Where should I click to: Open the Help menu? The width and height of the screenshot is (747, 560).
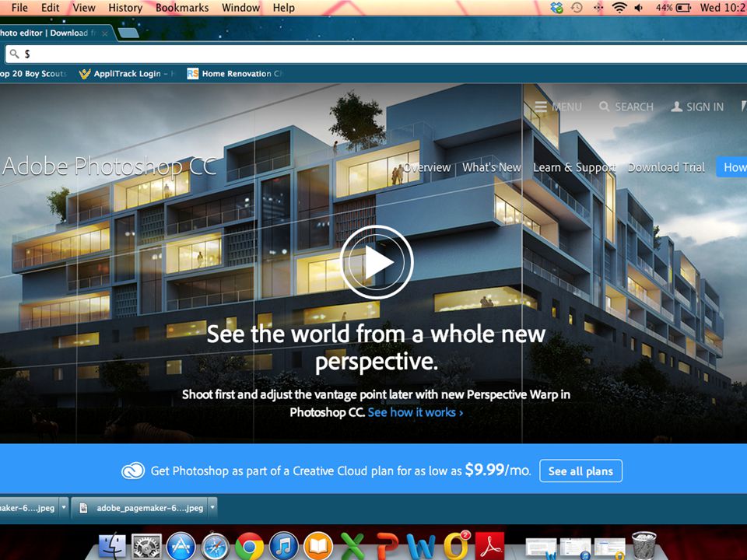283,8
